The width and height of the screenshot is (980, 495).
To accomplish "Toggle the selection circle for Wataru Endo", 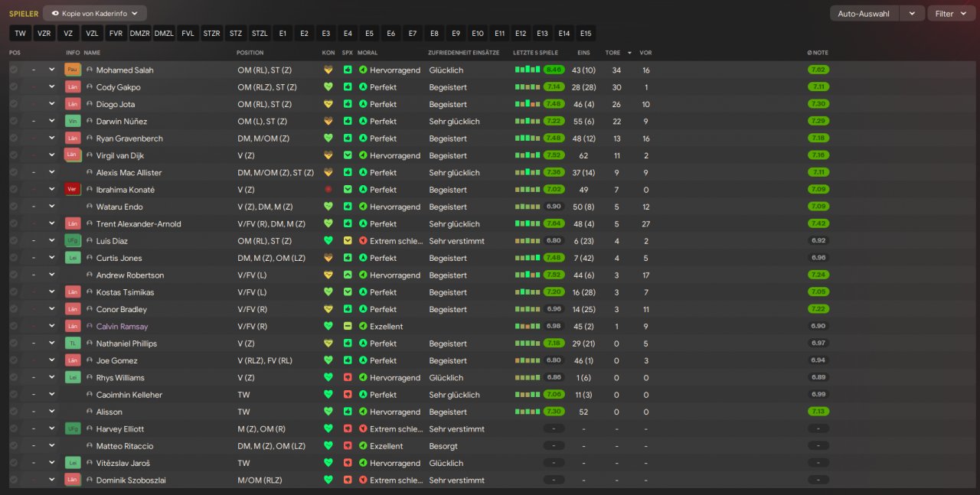I will click(14, 207).
